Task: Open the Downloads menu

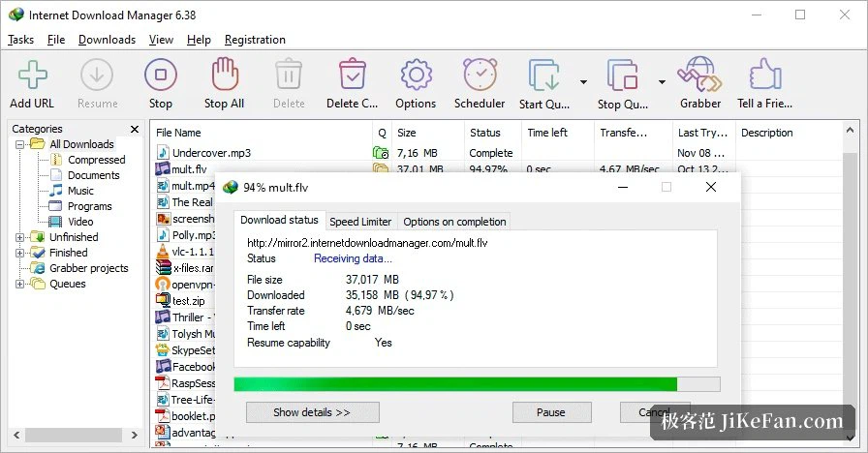Action: [x=107, y=40]
